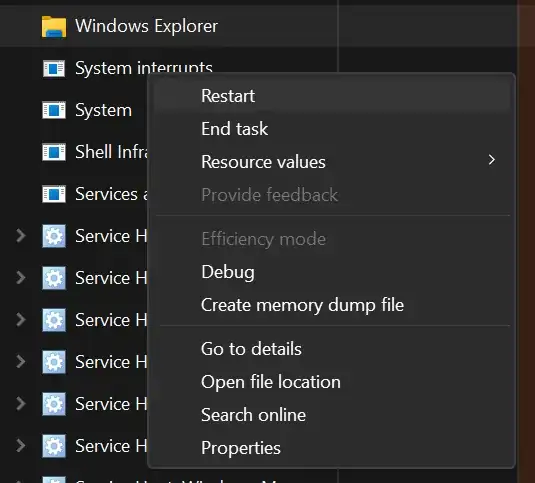
Task: Click the Shell Infra process icon
Action: 54,152
